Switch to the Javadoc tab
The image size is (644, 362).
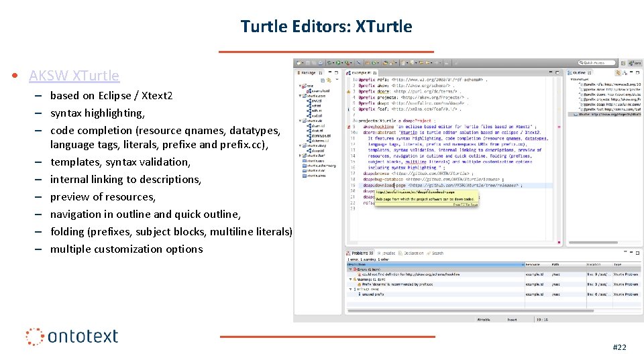386,253
